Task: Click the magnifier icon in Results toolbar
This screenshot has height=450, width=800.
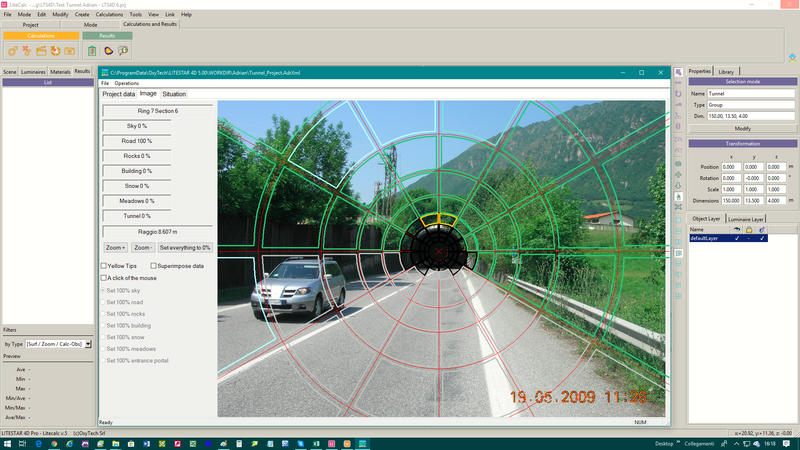Action: pyautogui.click(x=123, y=50)
